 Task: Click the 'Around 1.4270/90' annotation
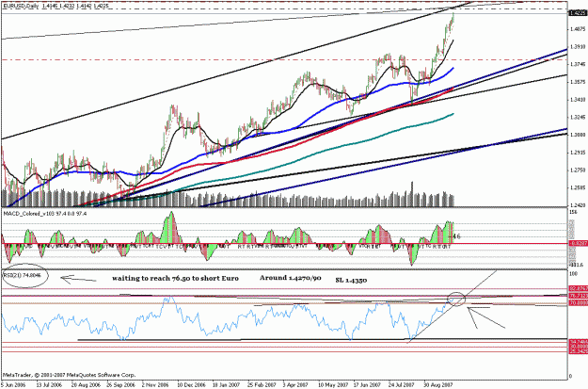point(291,278)
